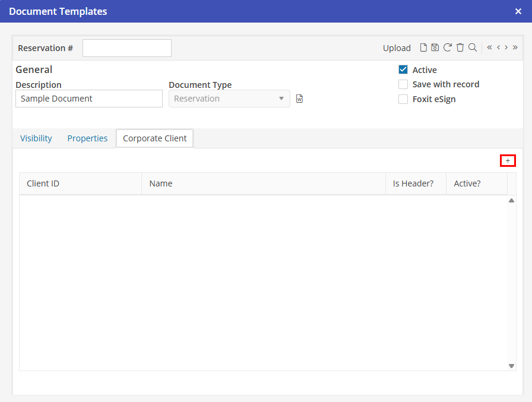Image resolution: width=532 pixels, height=402 pixels.
Task: Jump to the last record
Action: [x=515, y=48]
